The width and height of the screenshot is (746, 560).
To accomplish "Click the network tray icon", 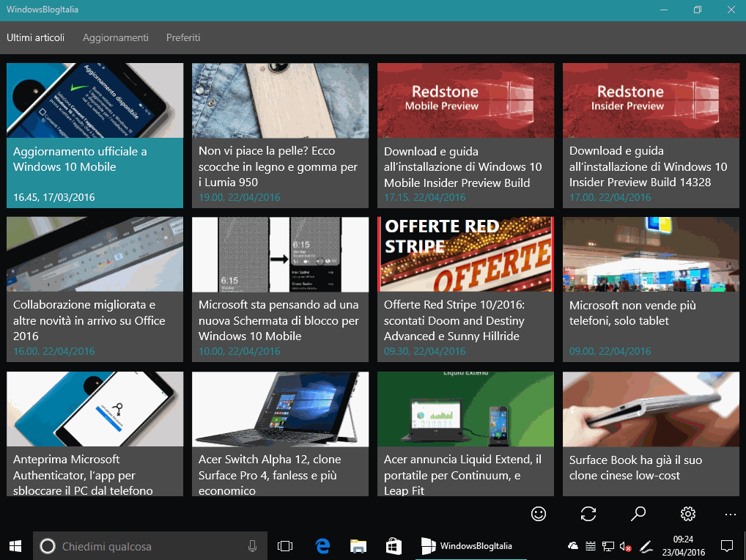I will (607, 546).
